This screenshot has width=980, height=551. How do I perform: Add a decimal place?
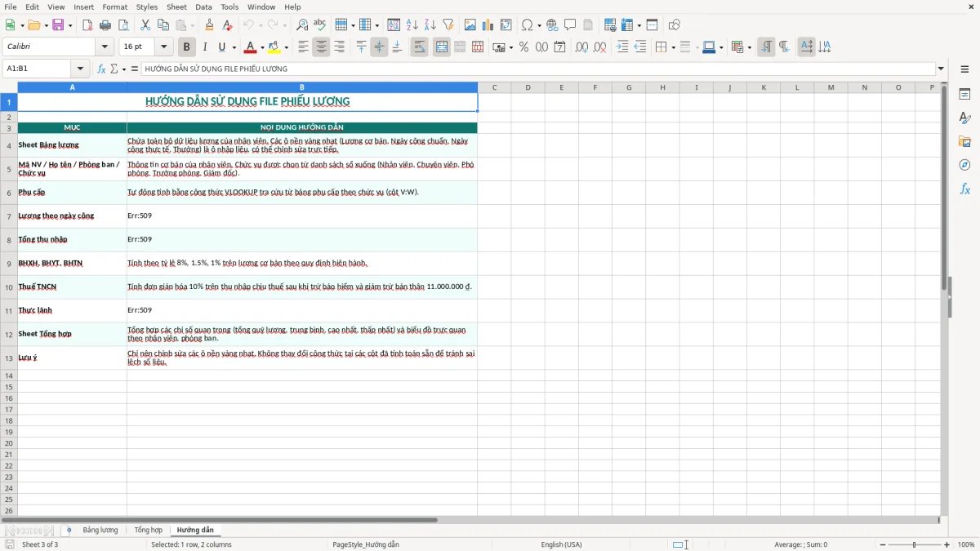(x=582, y=47)
